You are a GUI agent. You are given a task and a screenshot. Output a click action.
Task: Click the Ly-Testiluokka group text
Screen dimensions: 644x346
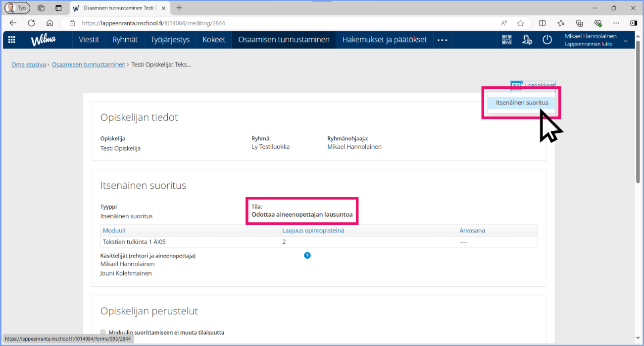[x=270, y=147]
